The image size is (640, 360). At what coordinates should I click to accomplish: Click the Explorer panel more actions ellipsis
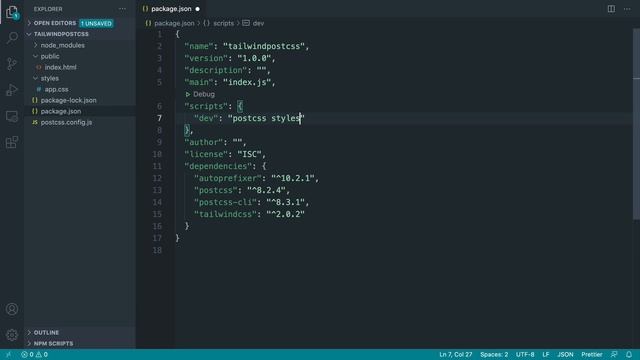(x=122, y=9)
